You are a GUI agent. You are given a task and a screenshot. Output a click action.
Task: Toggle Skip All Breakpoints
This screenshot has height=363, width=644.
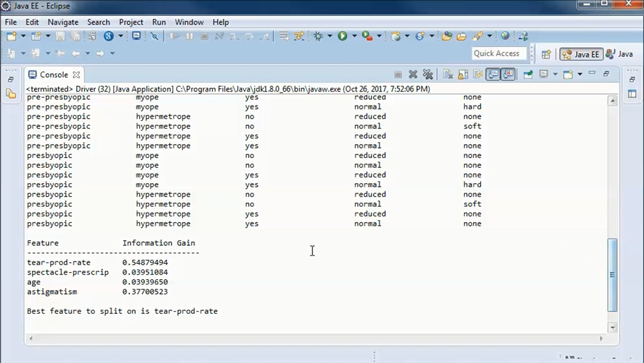pos(154,36)
